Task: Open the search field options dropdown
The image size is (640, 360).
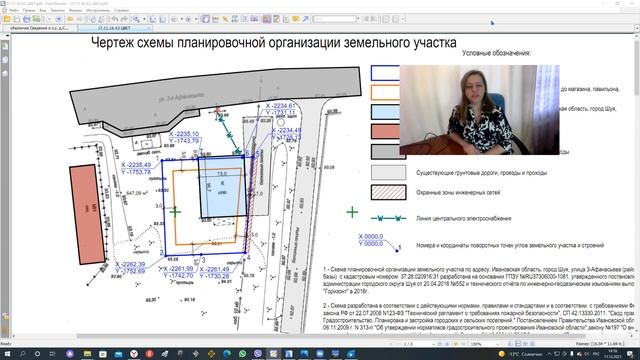Action: pos(358,19)
